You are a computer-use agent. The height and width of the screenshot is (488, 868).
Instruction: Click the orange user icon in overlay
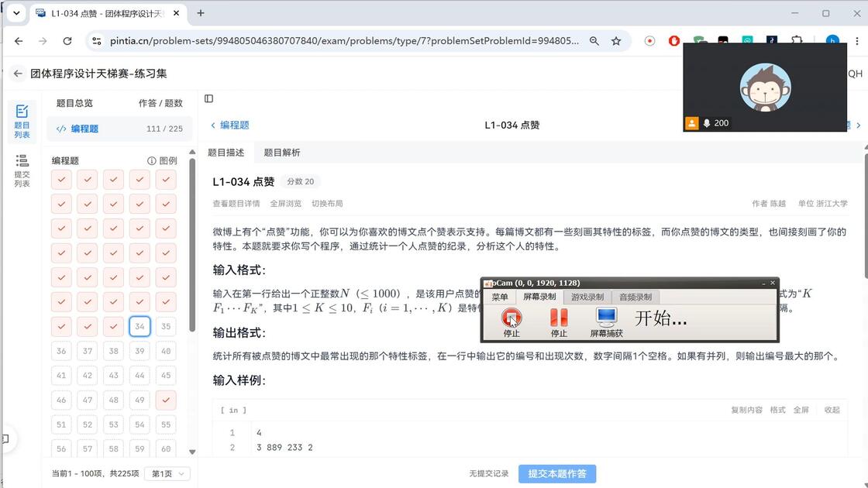coord(691,123)
